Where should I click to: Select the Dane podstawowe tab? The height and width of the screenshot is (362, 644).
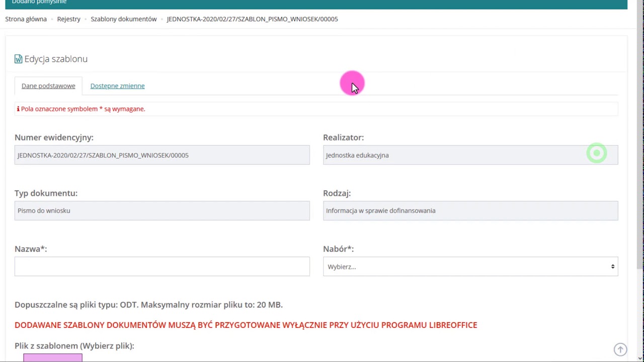coord(48,85)
